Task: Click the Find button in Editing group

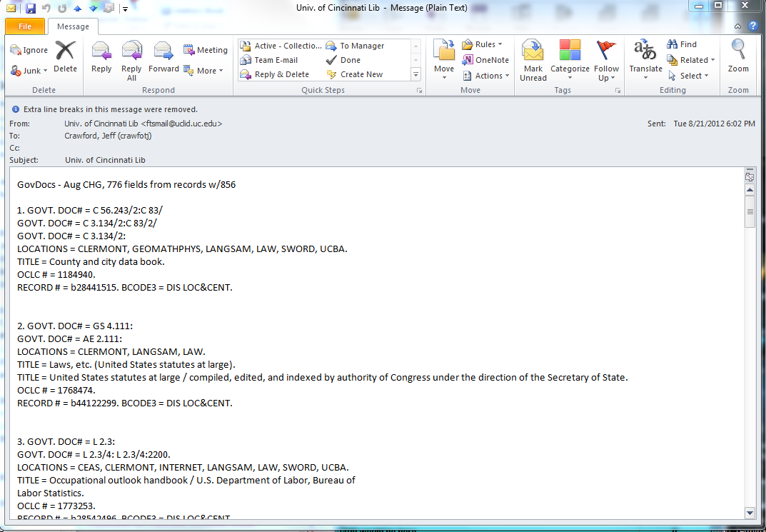Action: pos(682,44)
